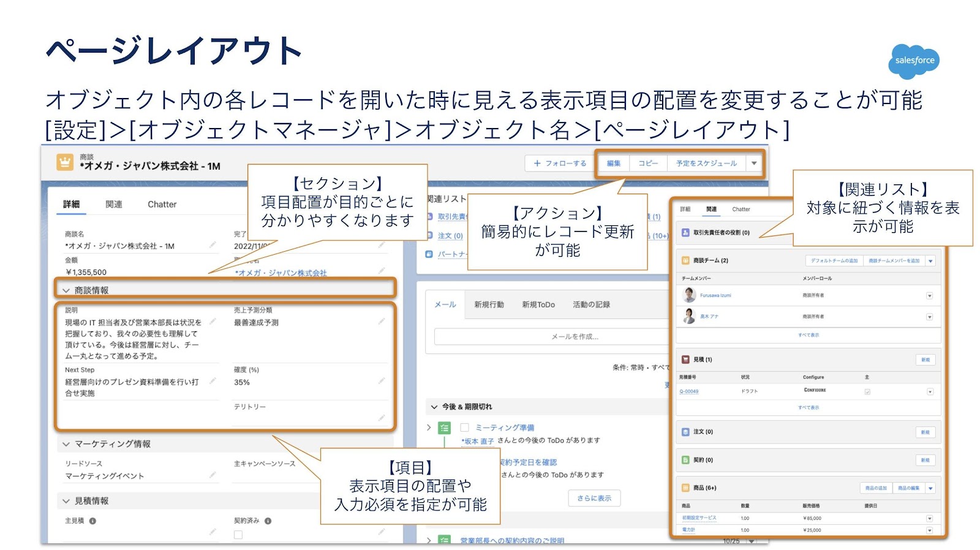
Task: Select the 新規行動 activity tab
Action: pos(489,304)
